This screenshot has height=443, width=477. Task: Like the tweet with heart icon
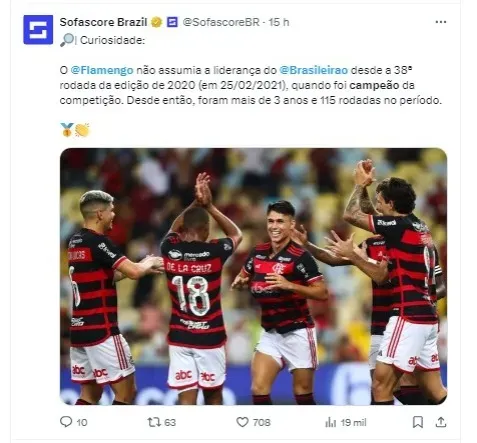(242, 422)
